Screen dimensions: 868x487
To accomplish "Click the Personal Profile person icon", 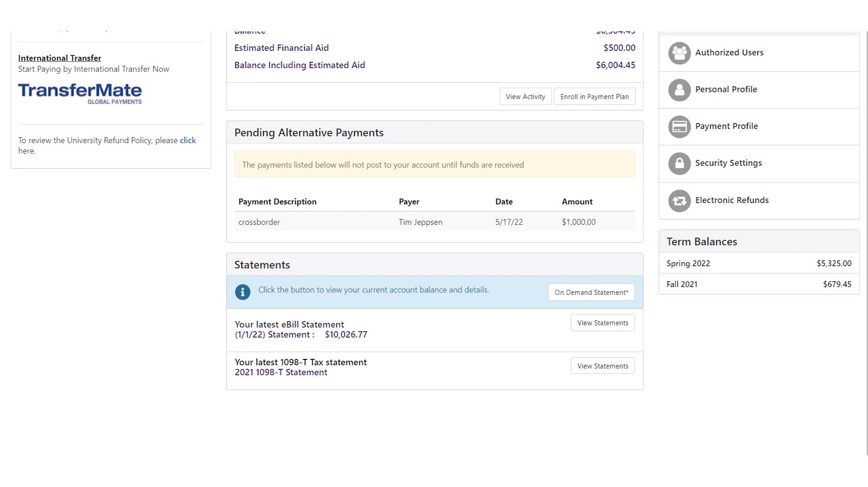I will (679, 90).
